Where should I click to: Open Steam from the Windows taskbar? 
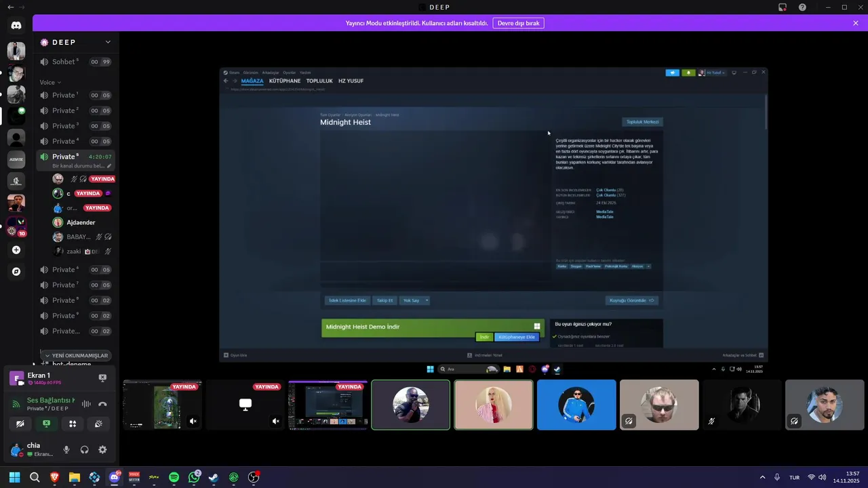pos(214,477)
